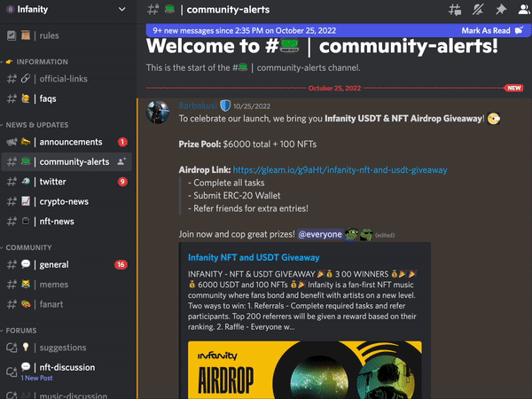Select the community-alerts channel

[66, 162]
